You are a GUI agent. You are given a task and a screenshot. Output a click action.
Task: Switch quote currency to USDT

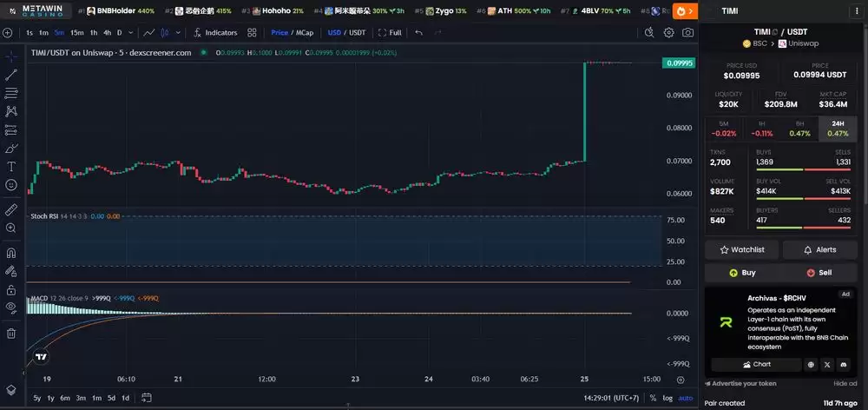pyautogui.click(x=358, y=33)
